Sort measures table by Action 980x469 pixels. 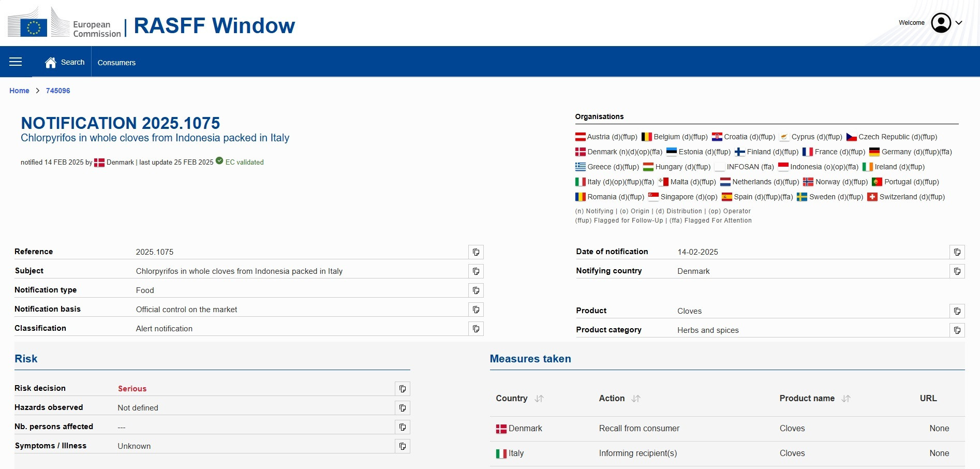636,399
